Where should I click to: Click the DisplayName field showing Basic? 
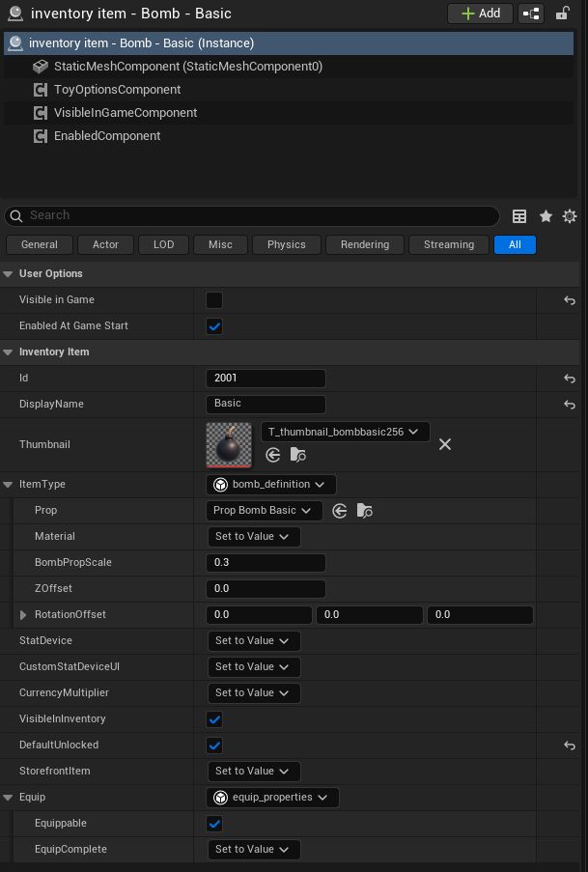(x=266, y=404)
